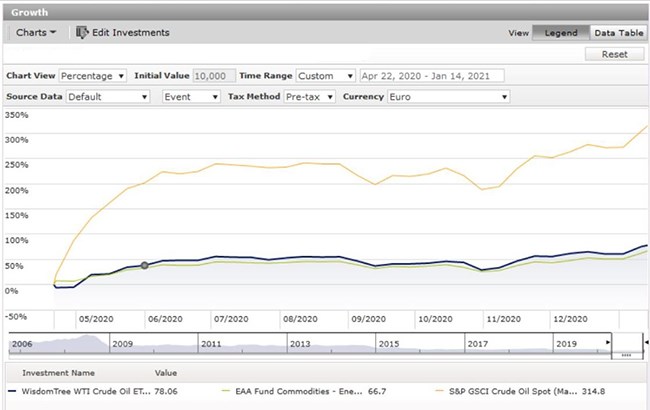This screenshot has width=650, height=410.
Task: Click the date range field
Action: point(432,76)
